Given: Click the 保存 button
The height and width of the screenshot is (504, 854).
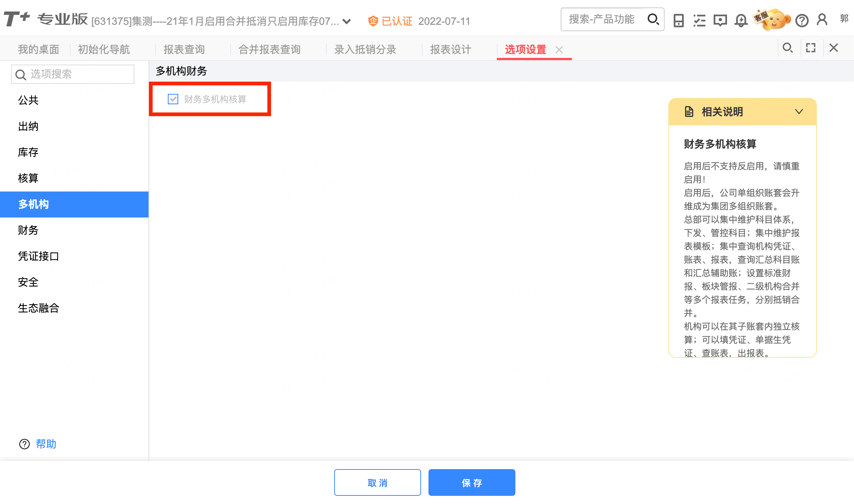Looking at the screenshot, I should point(472,482).
